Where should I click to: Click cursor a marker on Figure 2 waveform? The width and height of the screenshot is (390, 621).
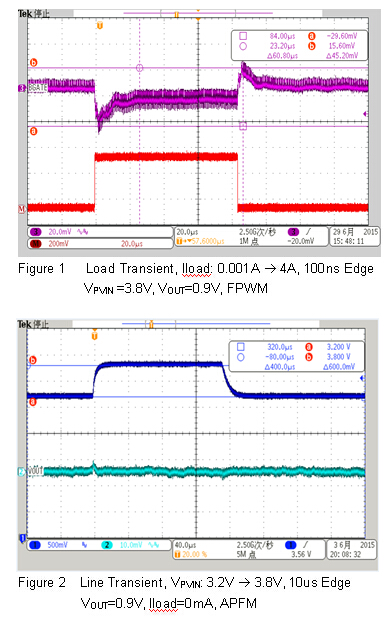(32, 402)
